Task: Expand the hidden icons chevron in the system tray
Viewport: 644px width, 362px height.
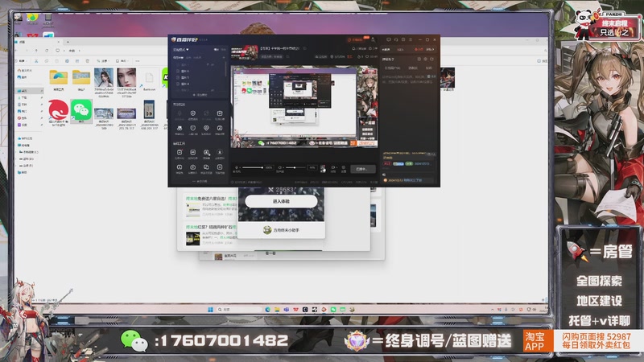Action: [x=492, y=310]
